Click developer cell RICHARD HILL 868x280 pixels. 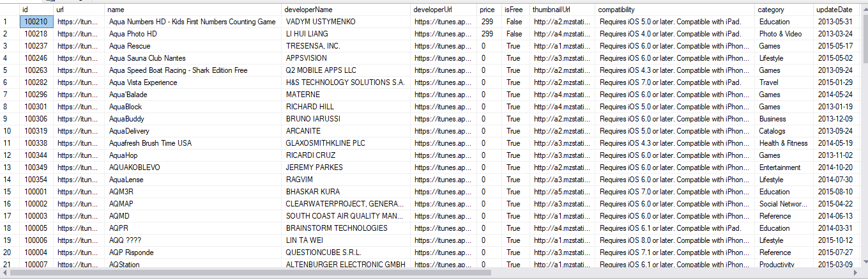point(347,107)
